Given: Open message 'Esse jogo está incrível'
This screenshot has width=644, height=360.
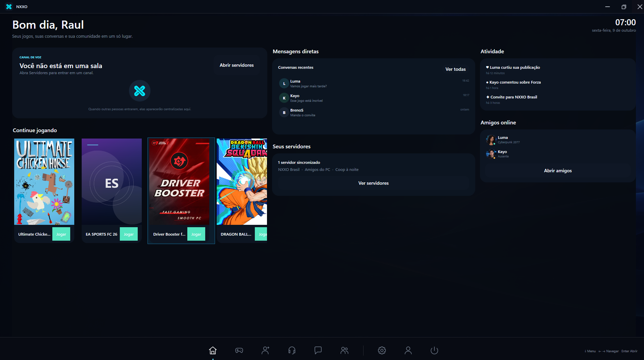Looking at the screenshot, I should point(306,101).
